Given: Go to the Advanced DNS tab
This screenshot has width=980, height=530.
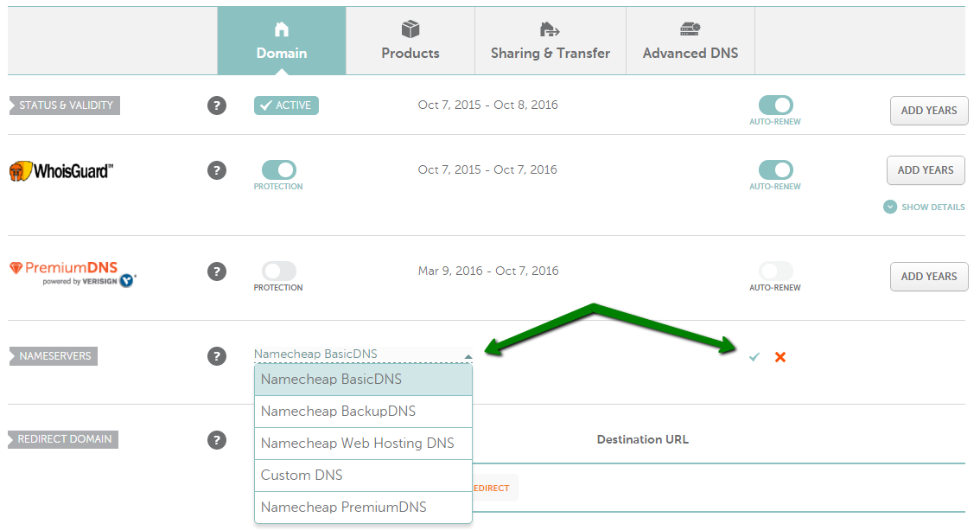Looking at the screenshot, I should point(690,41).
